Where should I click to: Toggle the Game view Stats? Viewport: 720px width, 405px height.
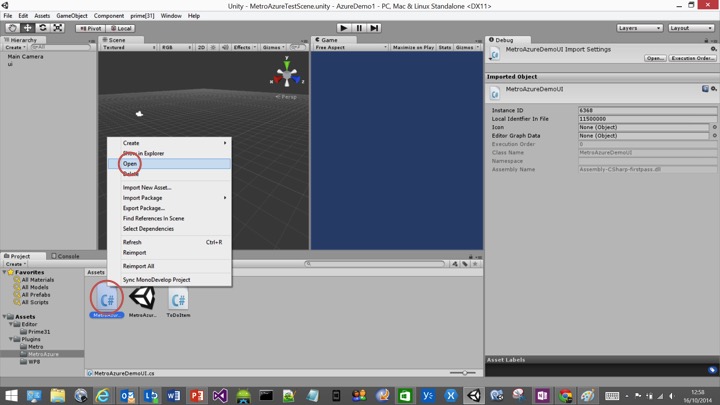tap(444, 47)
